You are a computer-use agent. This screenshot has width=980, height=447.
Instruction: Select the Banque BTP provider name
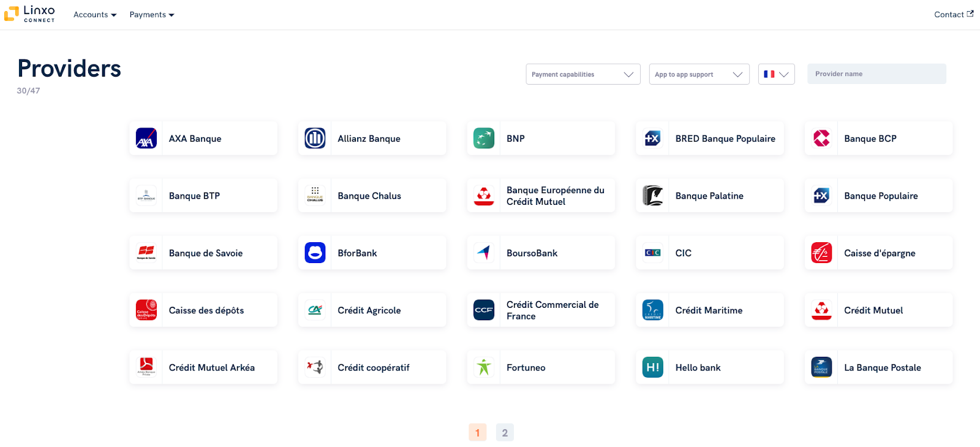[194, 196]
